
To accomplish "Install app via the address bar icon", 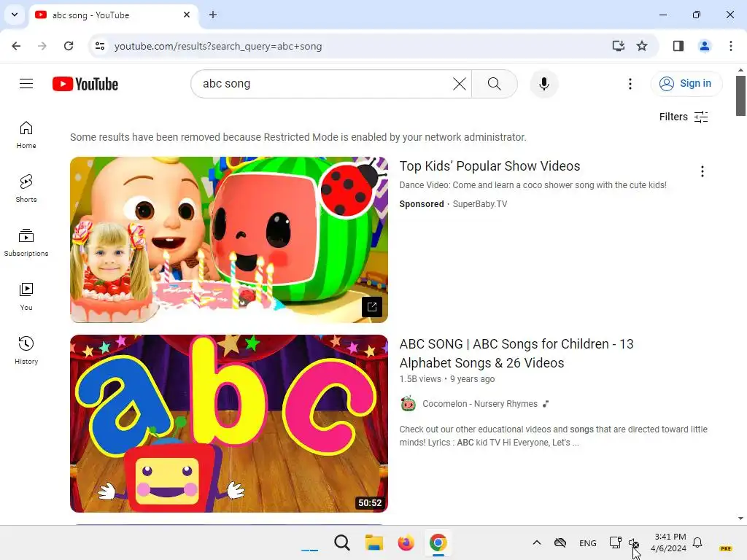I will 618,46.
